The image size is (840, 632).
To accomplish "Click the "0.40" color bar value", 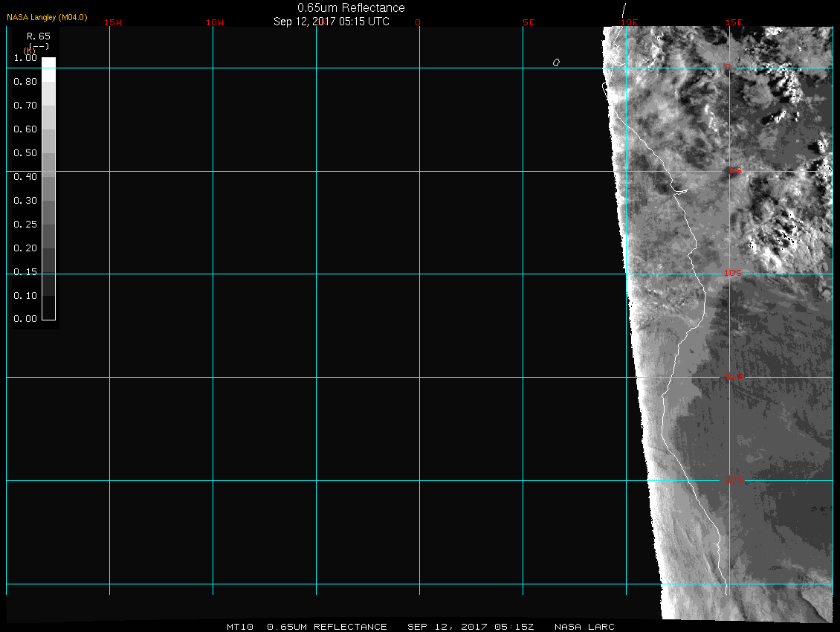I will [x=25, y=177].
